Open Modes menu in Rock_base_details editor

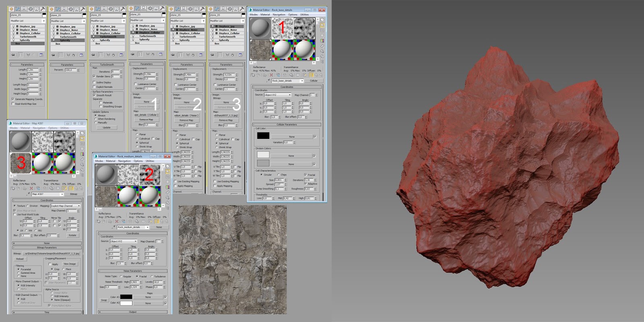(254, 14)
